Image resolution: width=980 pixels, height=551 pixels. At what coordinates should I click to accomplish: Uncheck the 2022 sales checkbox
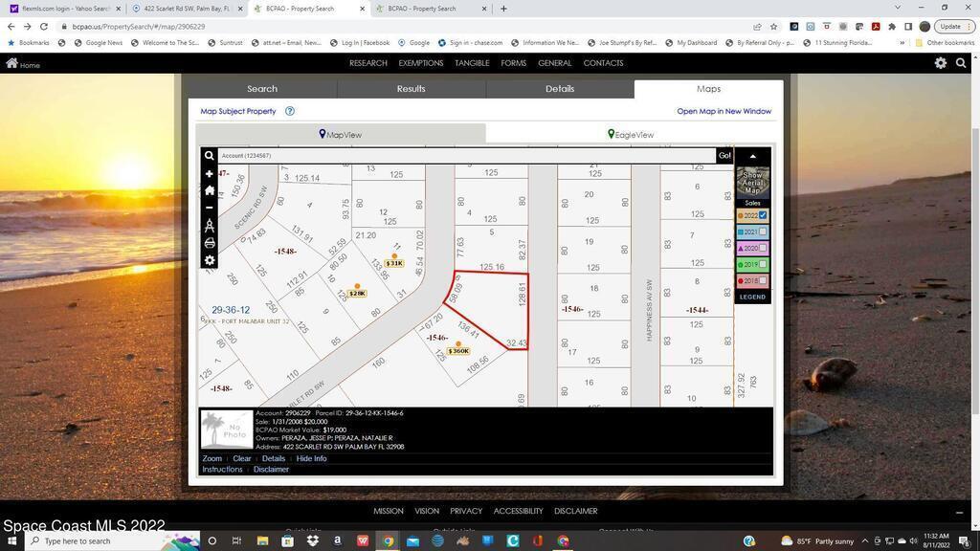pyautogui.click(x=763, y=215)
